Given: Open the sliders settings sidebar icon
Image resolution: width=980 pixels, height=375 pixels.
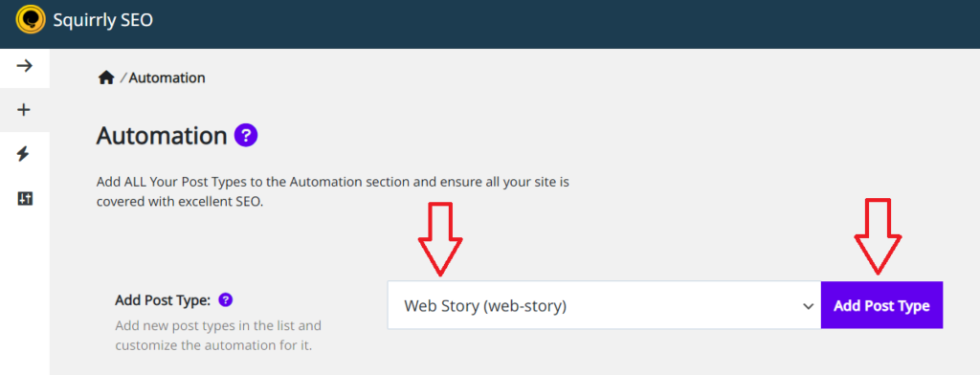Looking at the screenshot, I should [24, 199].
